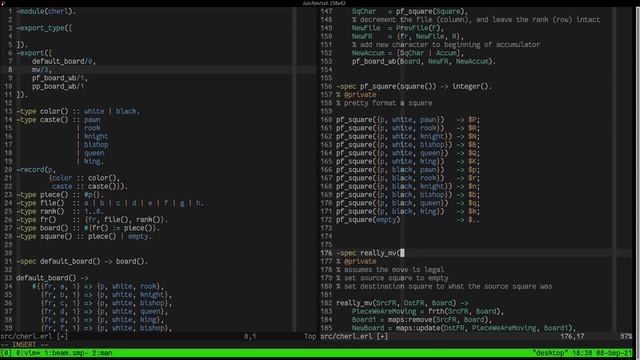Place cursor on pp_board_wb/1 export entry
640x360 pixels.
click(58, 87)
